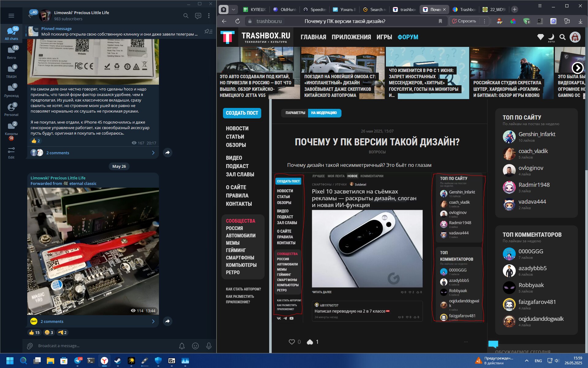This screenshot has width=588, height=368.
Task: Open emoji picker in message box
Action: pos(195,346)
